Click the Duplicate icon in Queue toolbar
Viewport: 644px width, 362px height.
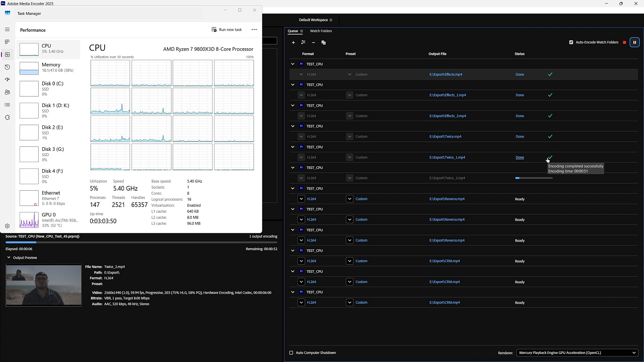click(x=323, y=42)
